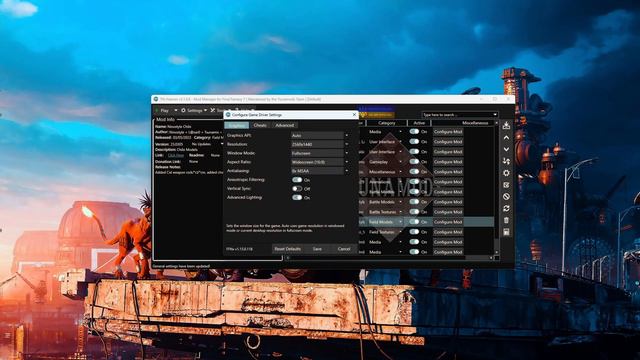Enable the Vertical Sync toggle

tap(297, 189)
